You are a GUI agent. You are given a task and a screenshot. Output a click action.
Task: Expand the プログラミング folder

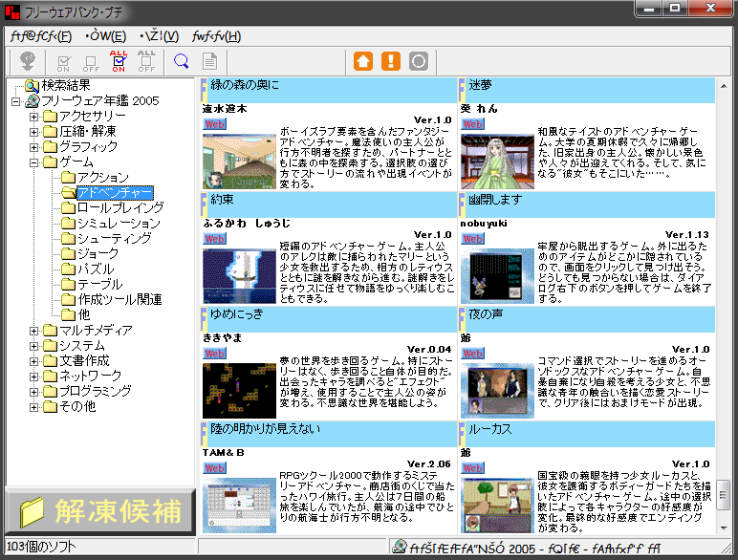coord(33,392)
